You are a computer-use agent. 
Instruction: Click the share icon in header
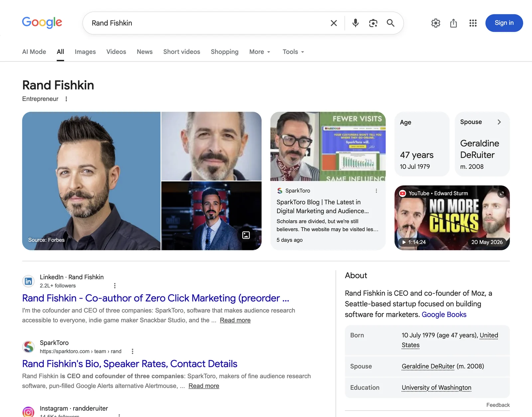pos(454,23)
